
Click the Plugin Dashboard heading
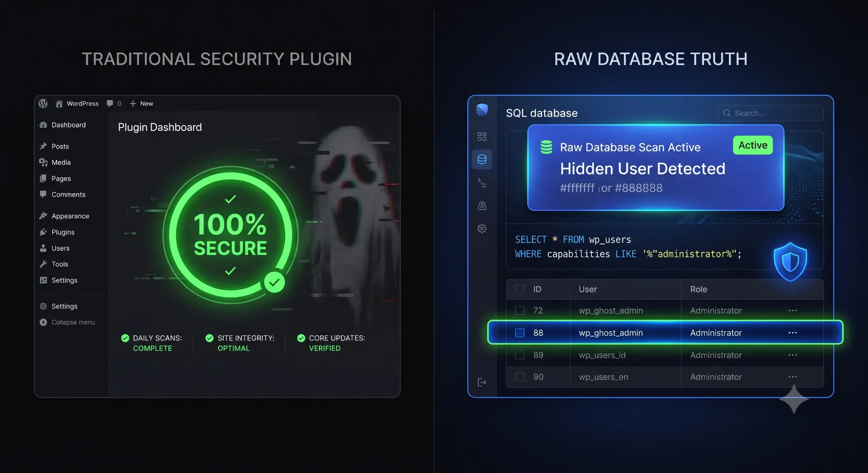(160, 127)
